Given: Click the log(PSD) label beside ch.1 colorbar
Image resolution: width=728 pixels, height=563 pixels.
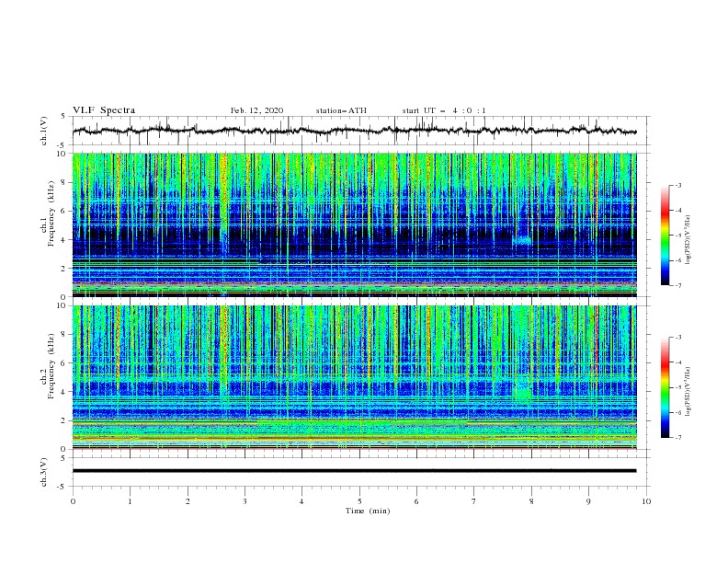Looking at the screenshot, I should [688, 240].
